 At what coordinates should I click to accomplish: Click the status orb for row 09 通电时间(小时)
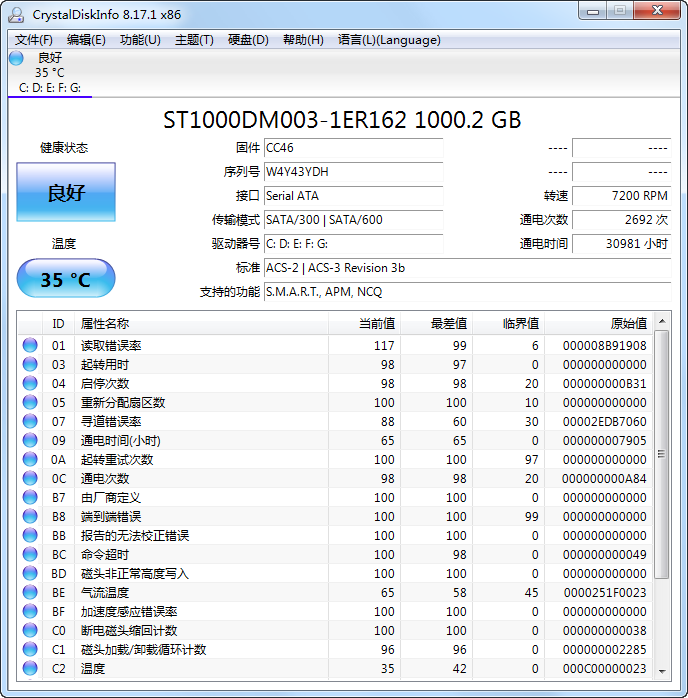[x=30, y=440]
